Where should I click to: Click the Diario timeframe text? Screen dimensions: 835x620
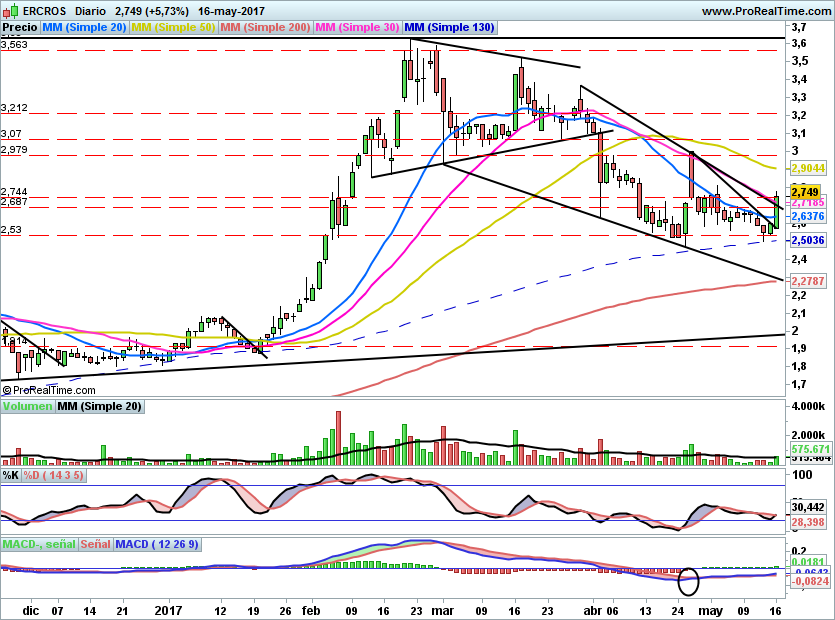[x=92, y=10]
